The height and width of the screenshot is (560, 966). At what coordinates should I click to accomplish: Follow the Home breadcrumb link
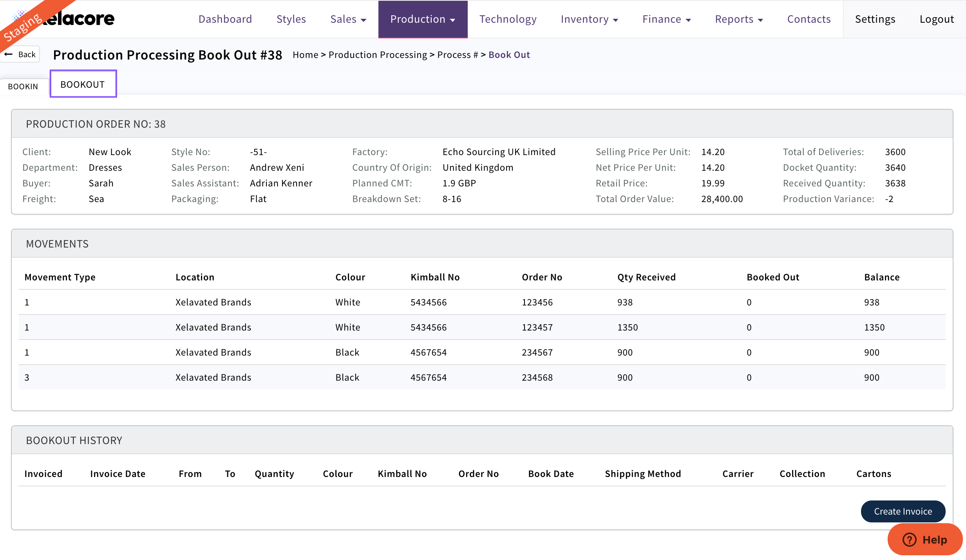(x=305, y=55)
